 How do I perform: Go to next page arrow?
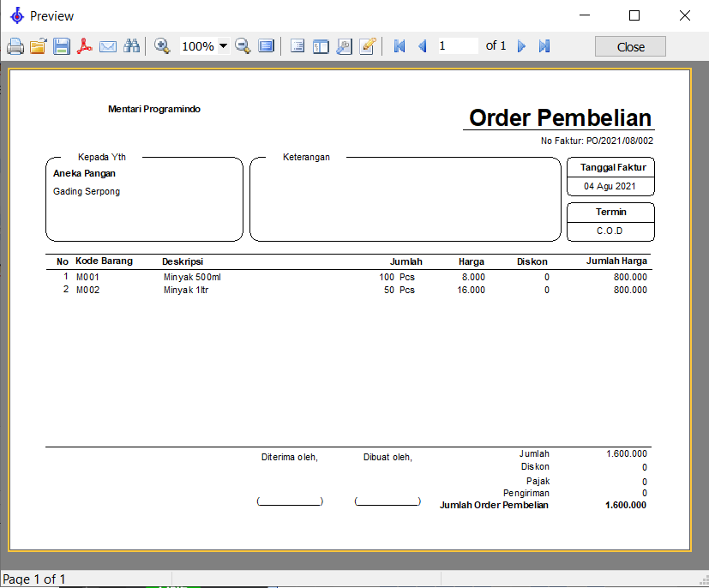pos(521,46)
